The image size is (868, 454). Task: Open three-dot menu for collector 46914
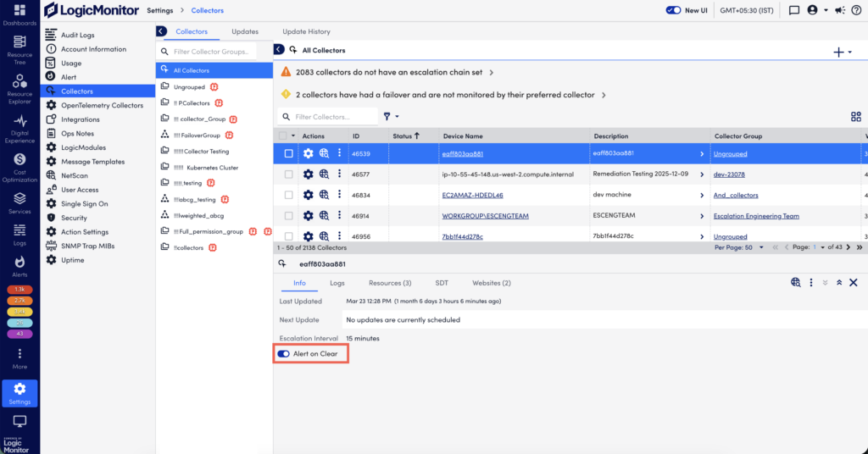point(339,215)
